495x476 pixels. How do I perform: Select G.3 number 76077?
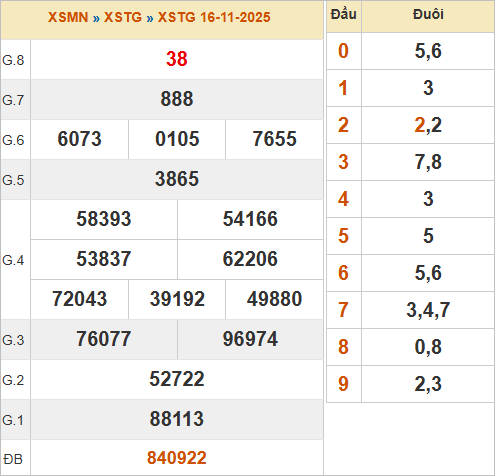[x=104, y=339]
